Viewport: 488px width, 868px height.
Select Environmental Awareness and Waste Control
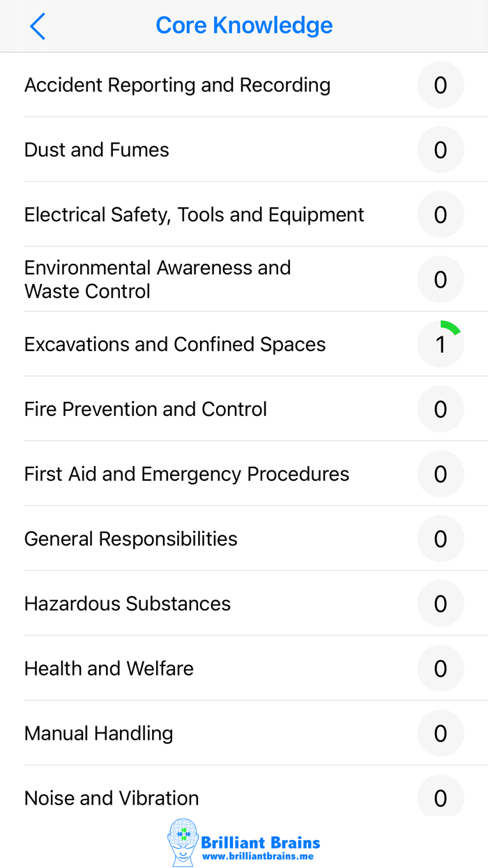tap(158, 279)
